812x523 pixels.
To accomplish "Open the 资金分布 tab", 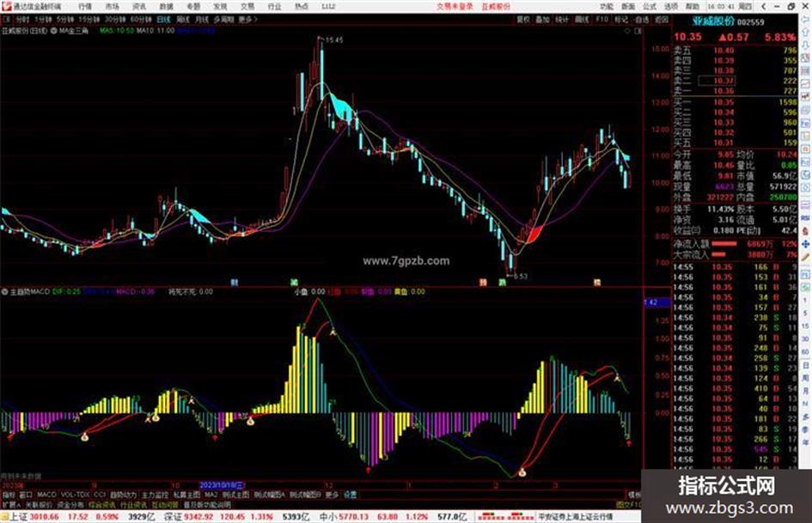I will pyautogui.click(x=70, y=504).
